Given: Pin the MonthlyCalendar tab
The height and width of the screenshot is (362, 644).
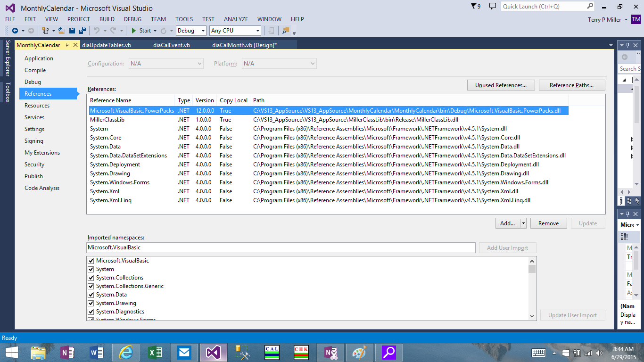Looking at the screenshot, I should [67, 45].
